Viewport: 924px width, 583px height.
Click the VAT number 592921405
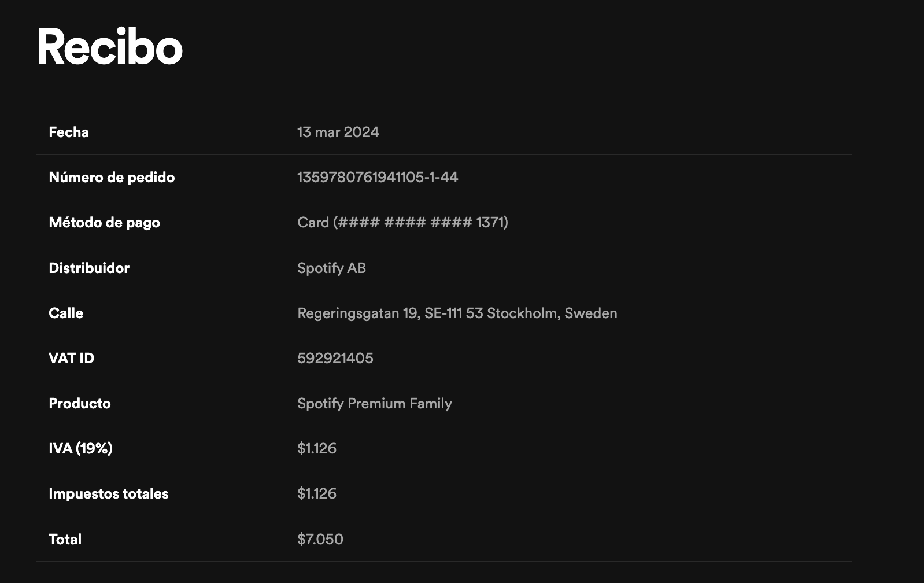[x=335, y=358]
